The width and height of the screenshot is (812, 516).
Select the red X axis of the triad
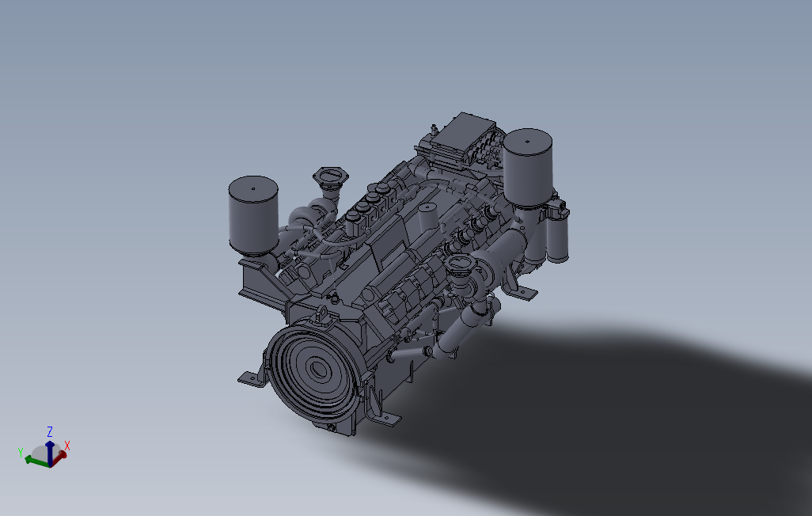coord(59,457)
